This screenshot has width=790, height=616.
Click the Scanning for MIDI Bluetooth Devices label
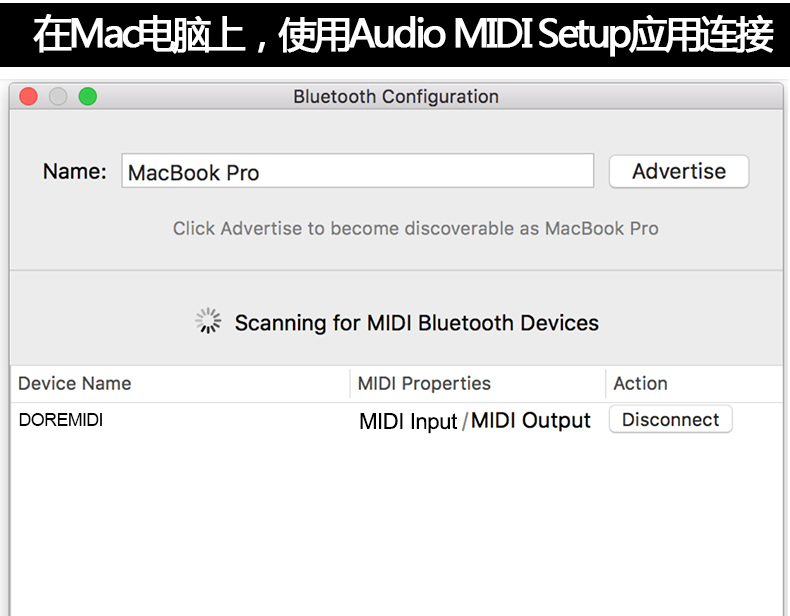pyautogui.click(x=416, y=323)
